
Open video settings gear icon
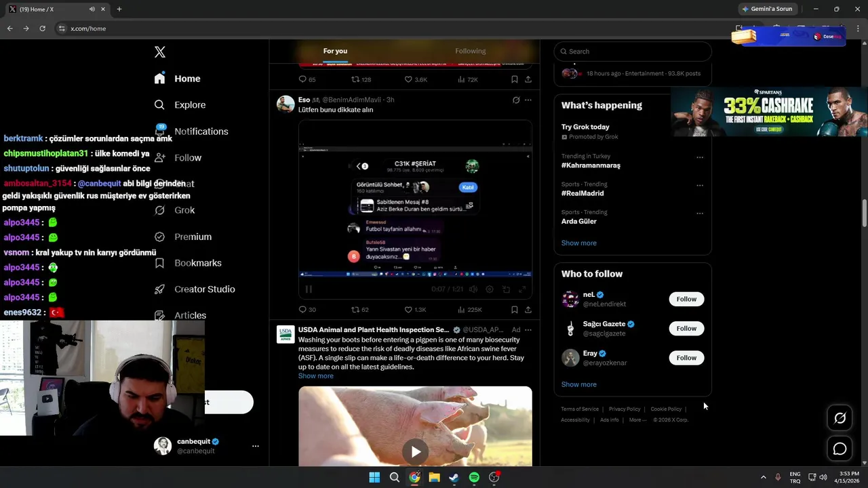490,289
